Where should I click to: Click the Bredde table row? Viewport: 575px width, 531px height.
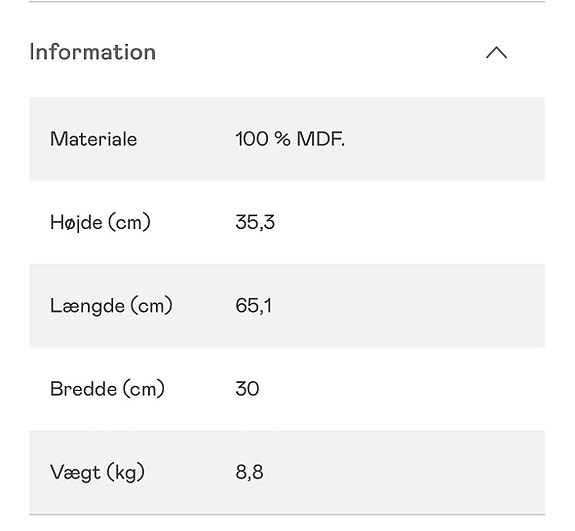[287, 389]
